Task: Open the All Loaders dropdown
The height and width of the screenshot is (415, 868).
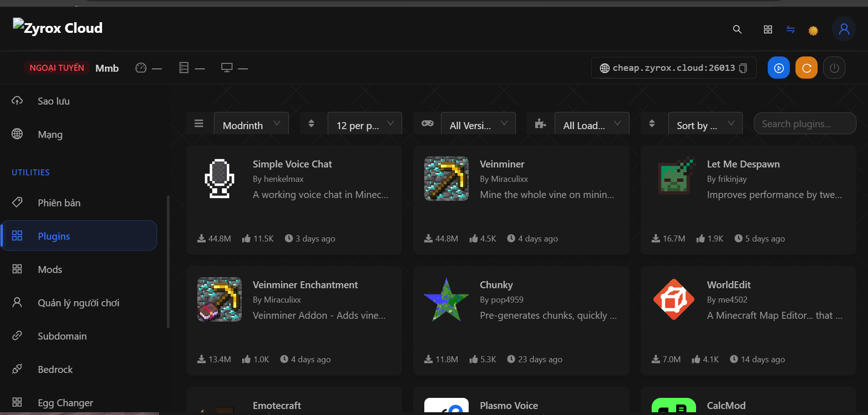Action: tap(591, 125)
